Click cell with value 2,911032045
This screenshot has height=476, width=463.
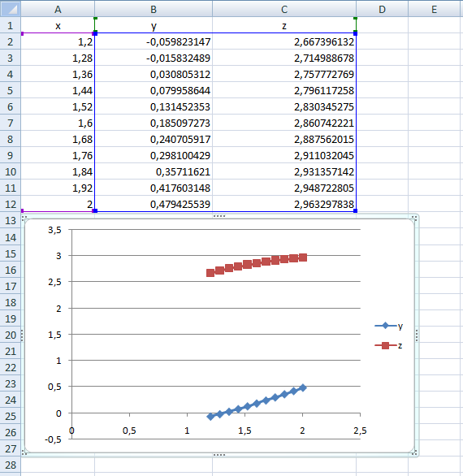[x=284, y=155]
